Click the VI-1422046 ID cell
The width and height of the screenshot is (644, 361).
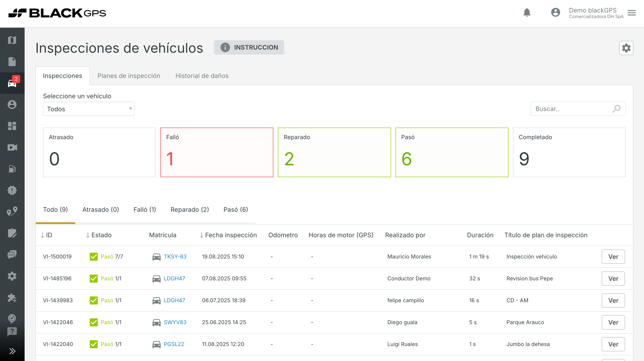pyautogui.click(x=58, y=322)
